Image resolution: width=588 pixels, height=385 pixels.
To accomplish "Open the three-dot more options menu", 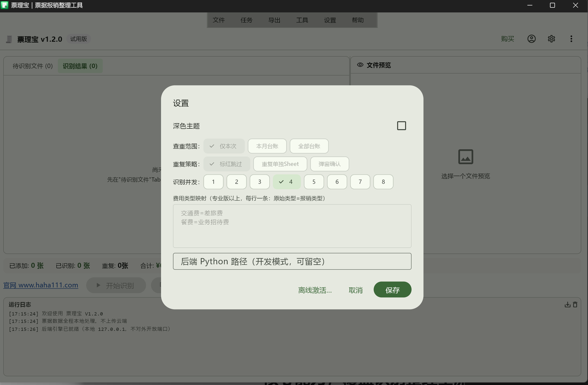I will click(571, 39).
